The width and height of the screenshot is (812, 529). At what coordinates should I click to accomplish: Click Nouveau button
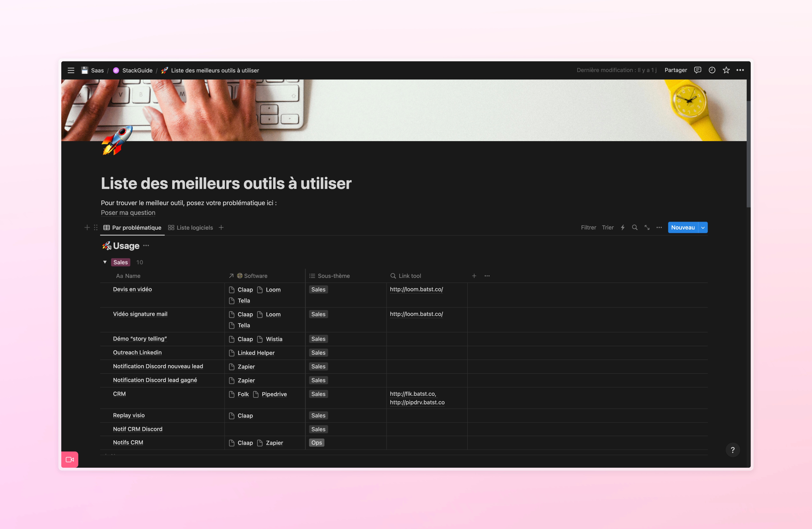coord(683,227)
